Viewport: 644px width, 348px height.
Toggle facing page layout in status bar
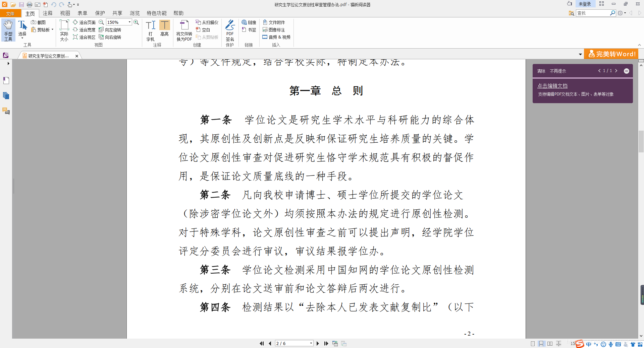coord(550,343)
